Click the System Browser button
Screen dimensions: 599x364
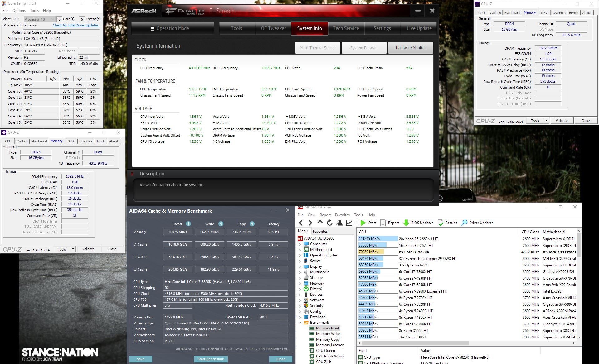point(364,48)
